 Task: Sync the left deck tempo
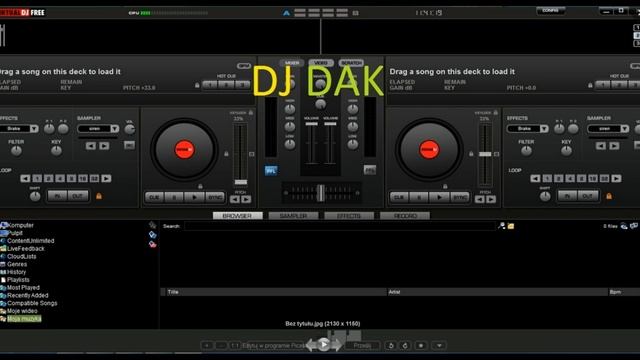click(x=215, y=197)
